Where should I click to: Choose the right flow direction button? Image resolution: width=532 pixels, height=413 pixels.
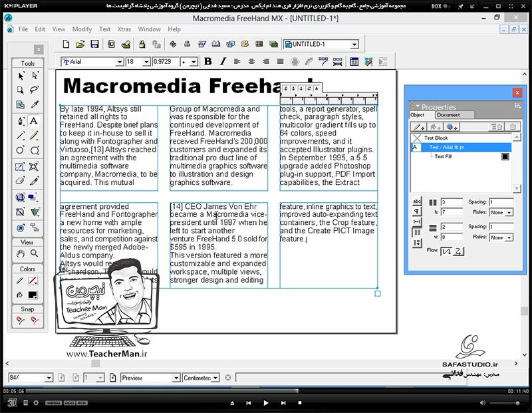point(458,251)
